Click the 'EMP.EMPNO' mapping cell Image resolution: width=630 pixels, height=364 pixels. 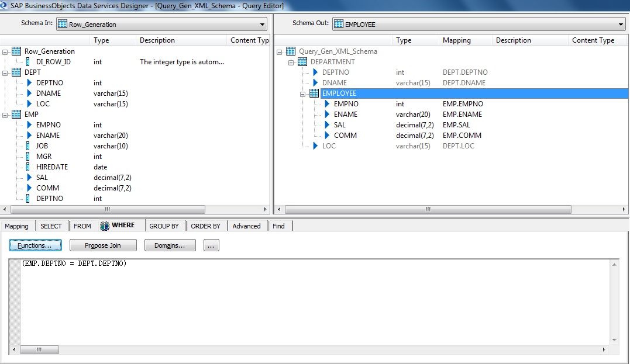463,103
